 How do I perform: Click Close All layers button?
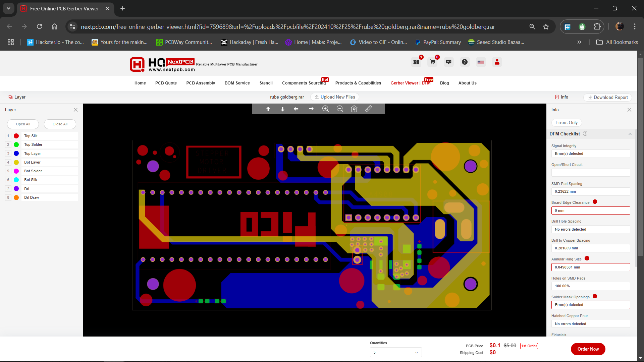coord(60,124)
